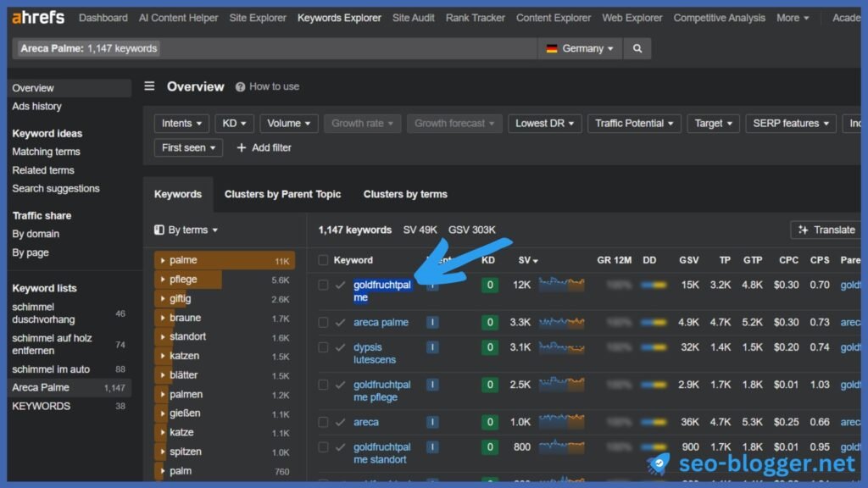The width and height of the screenshot is (868, 488).
Task: Click trend chart in dypsis lutescens row
Action: 561,347
